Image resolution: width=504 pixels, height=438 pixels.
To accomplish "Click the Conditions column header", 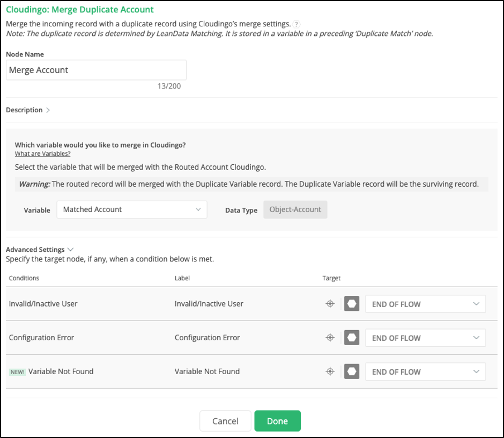I will (24, 278).
